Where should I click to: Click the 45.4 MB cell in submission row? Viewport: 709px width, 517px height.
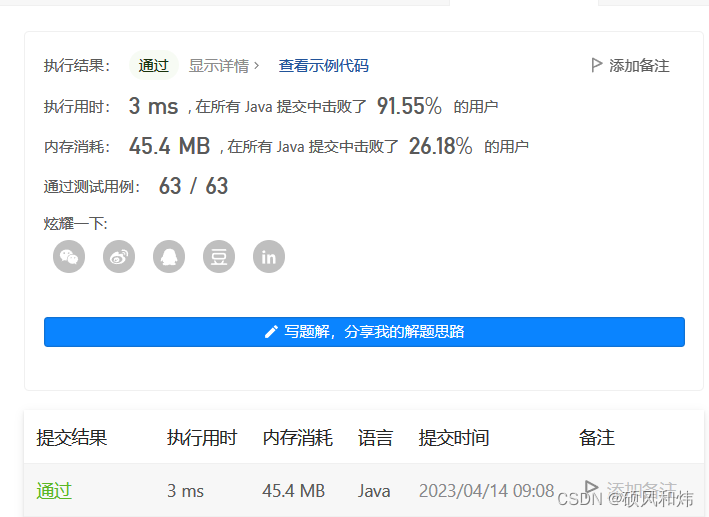(x=293, y=491)
